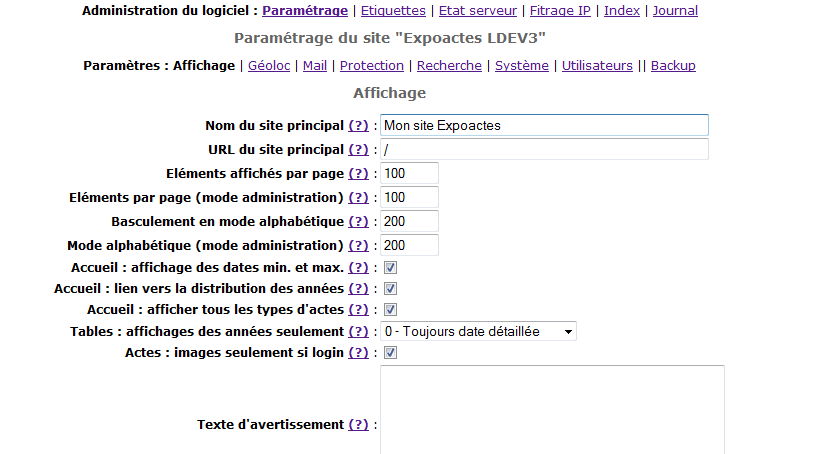Click the Nom du site principal text field

(x=544, y=125)
